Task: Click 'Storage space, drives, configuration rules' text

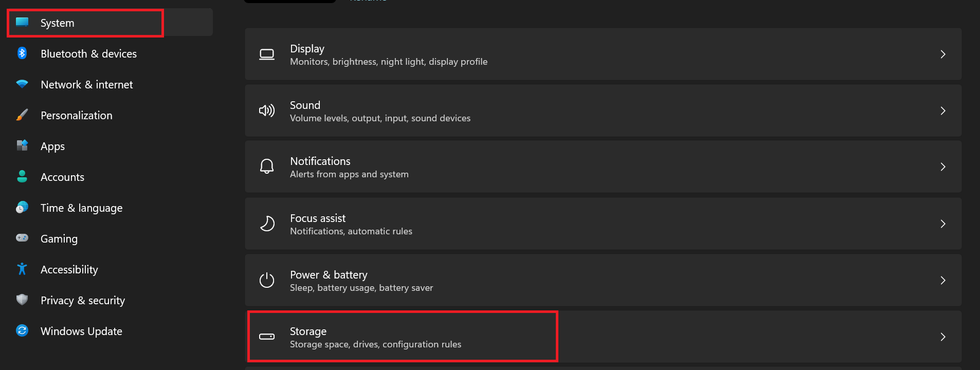Action: tap(375, 344)
